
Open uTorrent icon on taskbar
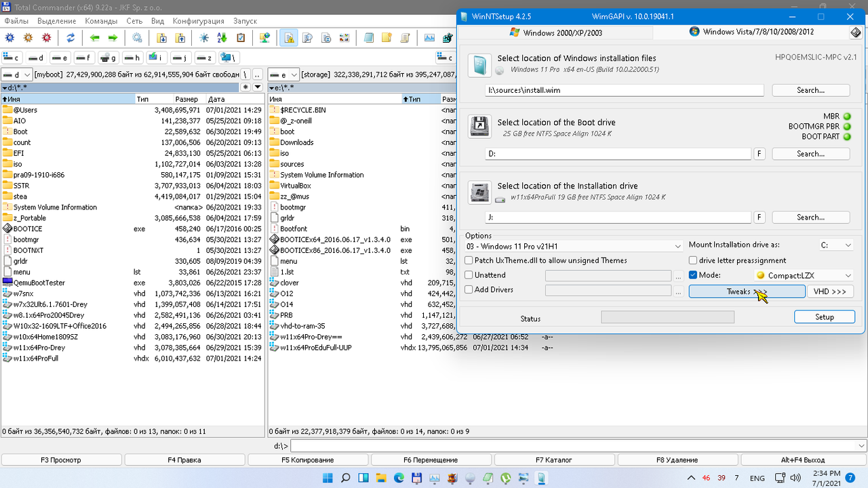(505, 478)
